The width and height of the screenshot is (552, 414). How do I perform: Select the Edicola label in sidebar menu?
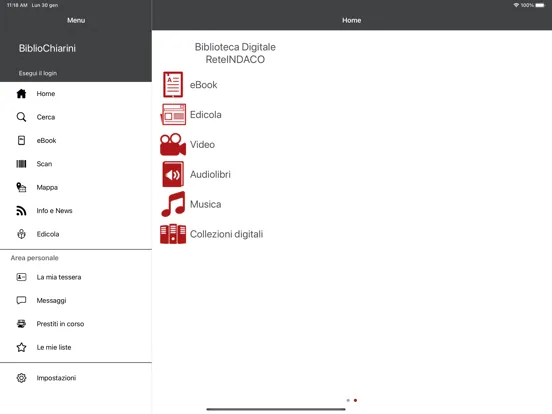coord(48,234)
